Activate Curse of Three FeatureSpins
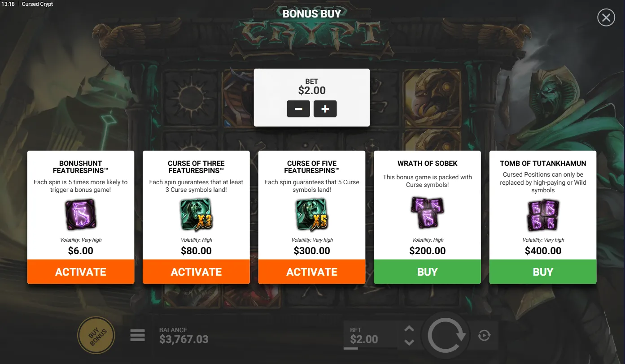Viewport: 625px width, 364px height. [196, 272]
